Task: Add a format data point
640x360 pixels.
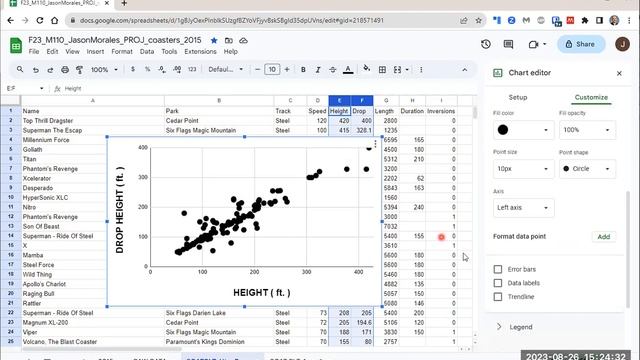Action: [604, 237]
